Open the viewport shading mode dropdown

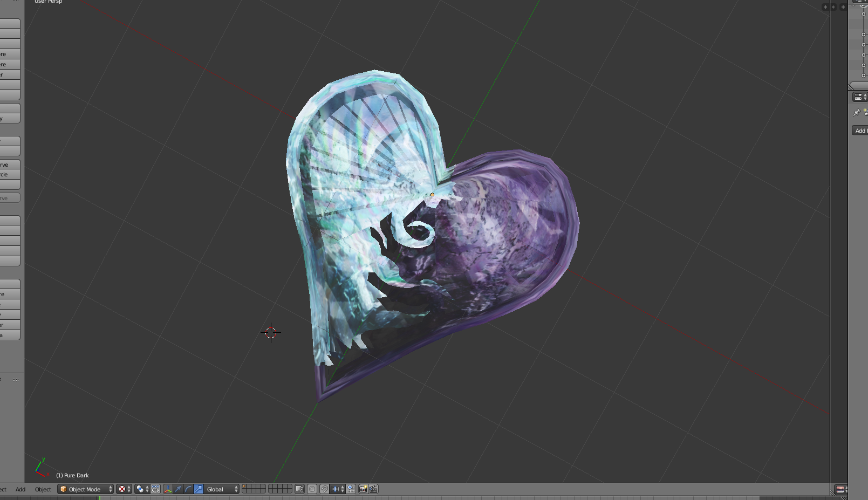124,489
